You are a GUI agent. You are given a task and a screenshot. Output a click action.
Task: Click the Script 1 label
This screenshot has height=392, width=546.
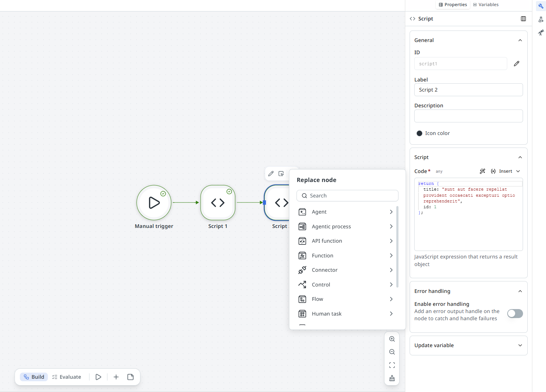(218, 226)
